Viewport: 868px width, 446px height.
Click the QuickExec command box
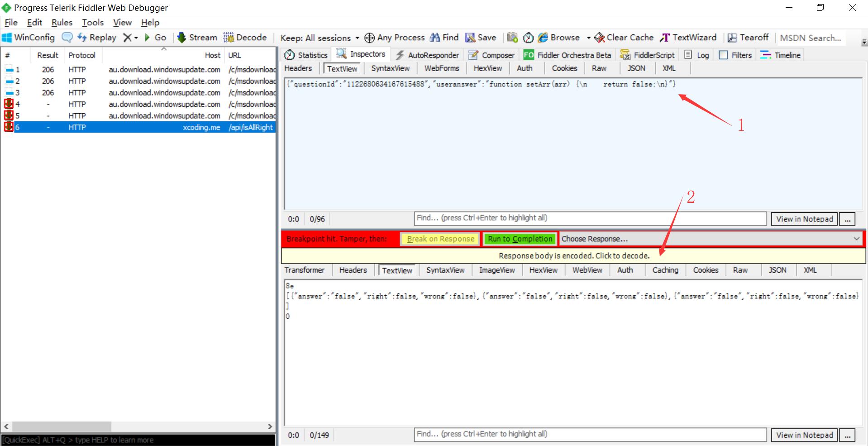coord(138,440)
